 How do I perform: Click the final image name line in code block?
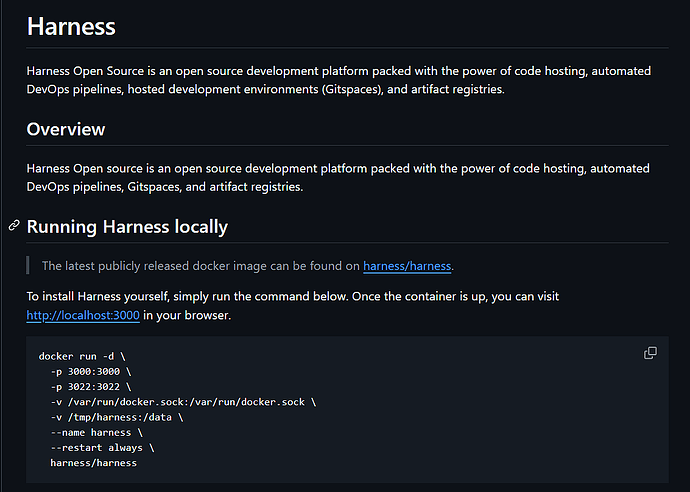point(93,463)
